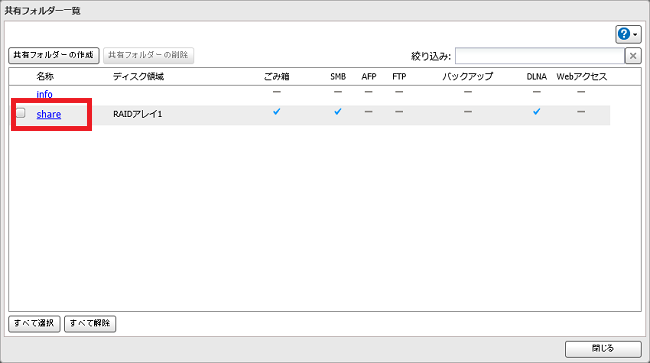Sort by the 名称 column header
The width and height of the screenshot is (650, 363).
[x=45, y=76]
